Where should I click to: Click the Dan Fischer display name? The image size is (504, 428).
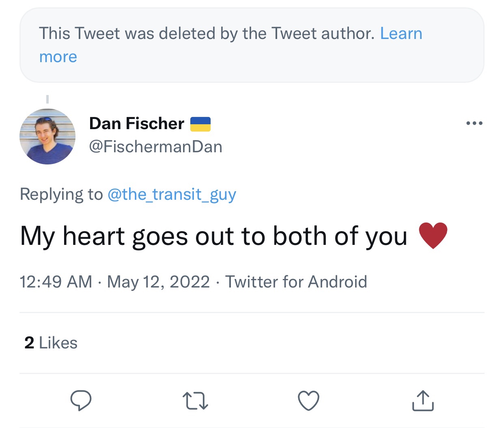136,123
